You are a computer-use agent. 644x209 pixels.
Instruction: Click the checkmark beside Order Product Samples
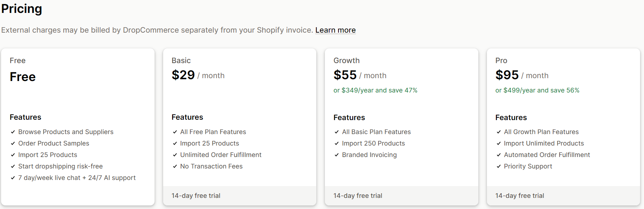[13, 143]
